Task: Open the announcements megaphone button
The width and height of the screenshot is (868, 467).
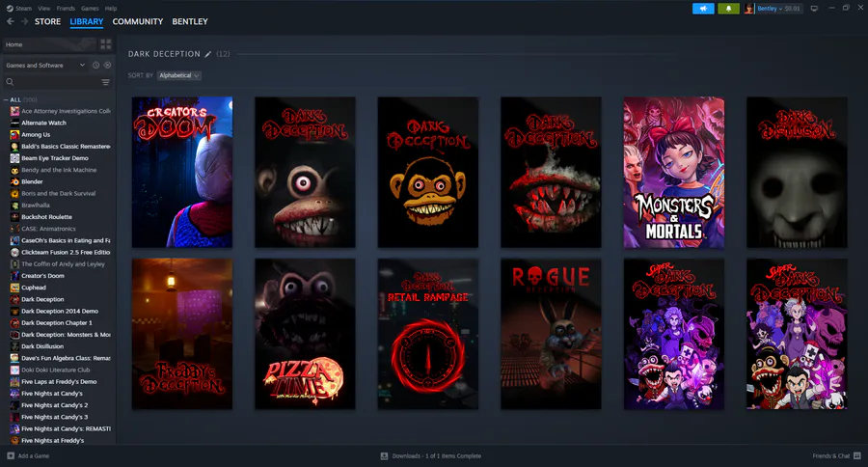Action: click(703, 9)
